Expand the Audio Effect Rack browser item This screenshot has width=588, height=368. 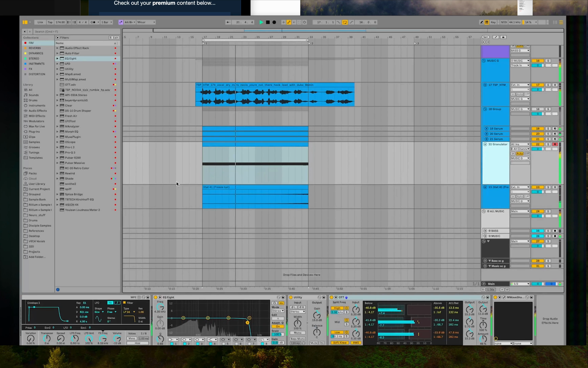(58, 48)
